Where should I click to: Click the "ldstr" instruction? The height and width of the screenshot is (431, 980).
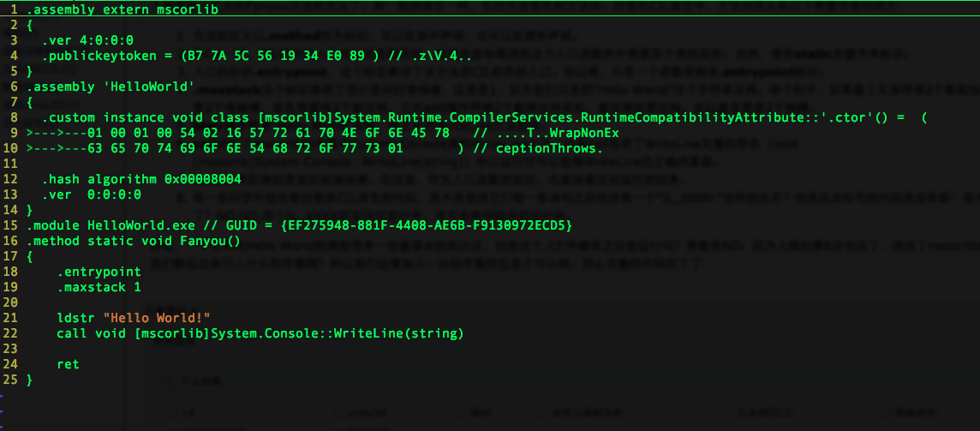point(76,318)
